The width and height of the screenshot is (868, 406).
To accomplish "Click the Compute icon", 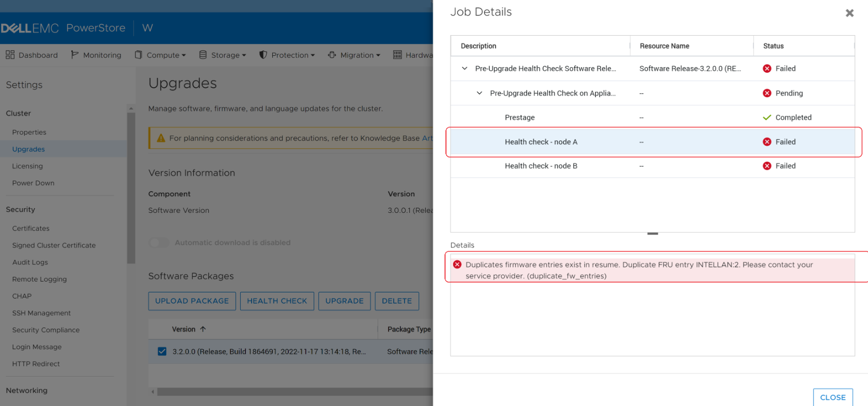I will click(138, 55).
